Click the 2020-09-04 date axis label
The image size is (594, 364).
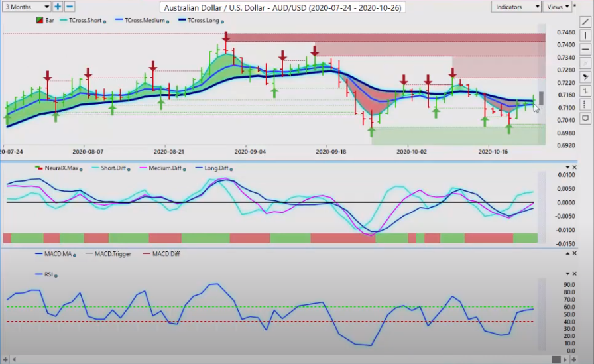coord(250,152)
